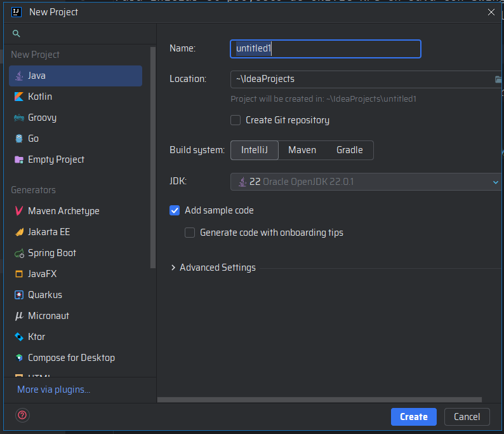Select the Ktor generator icon
504x434 pixels.
pos(18,337)
